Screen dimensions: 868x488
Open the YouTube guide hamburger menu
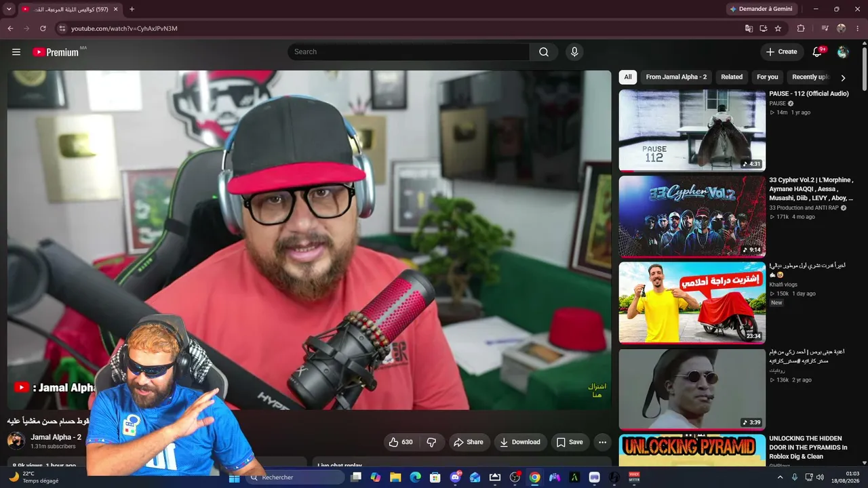tap(16, 52)
